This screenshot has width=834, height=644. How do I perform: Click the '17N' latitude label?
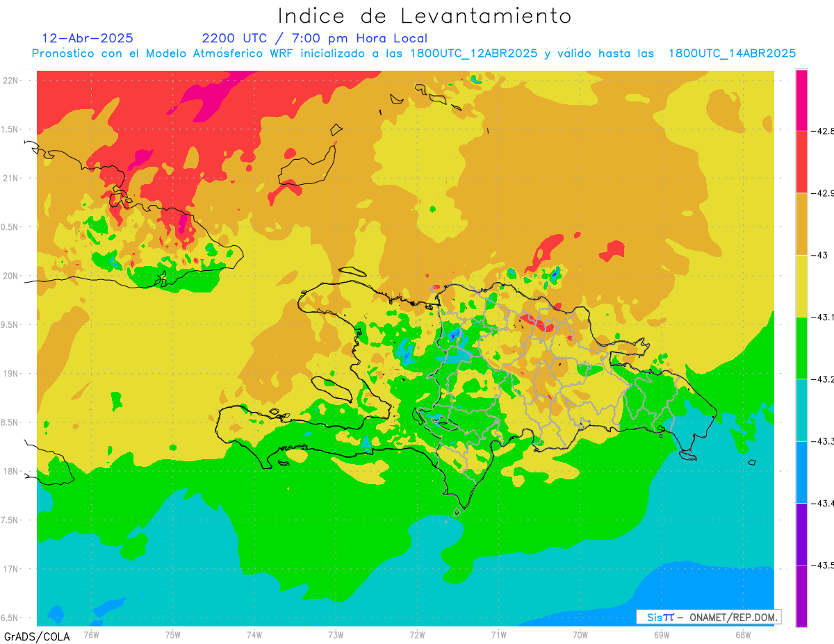[x=12, y=569]
